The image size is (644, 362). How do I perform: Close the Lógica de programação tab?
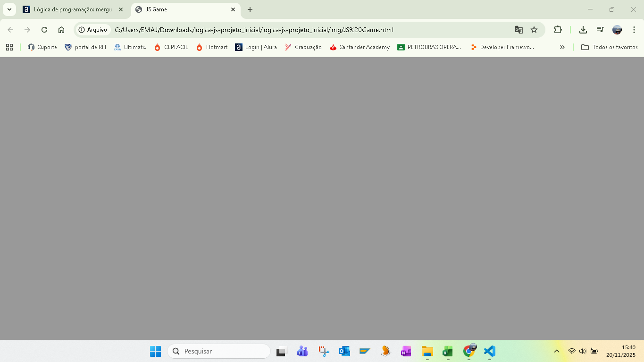pos(121,9)
